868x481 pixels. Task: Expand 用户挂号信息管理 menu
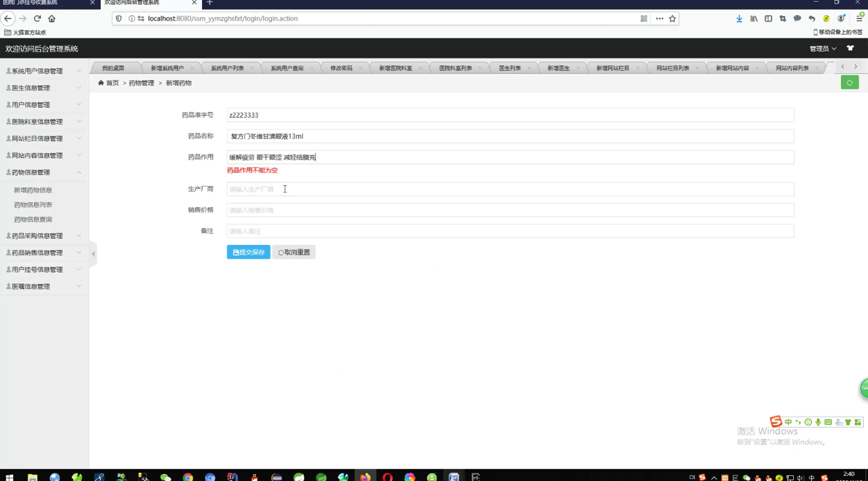(x=44, y=269)
